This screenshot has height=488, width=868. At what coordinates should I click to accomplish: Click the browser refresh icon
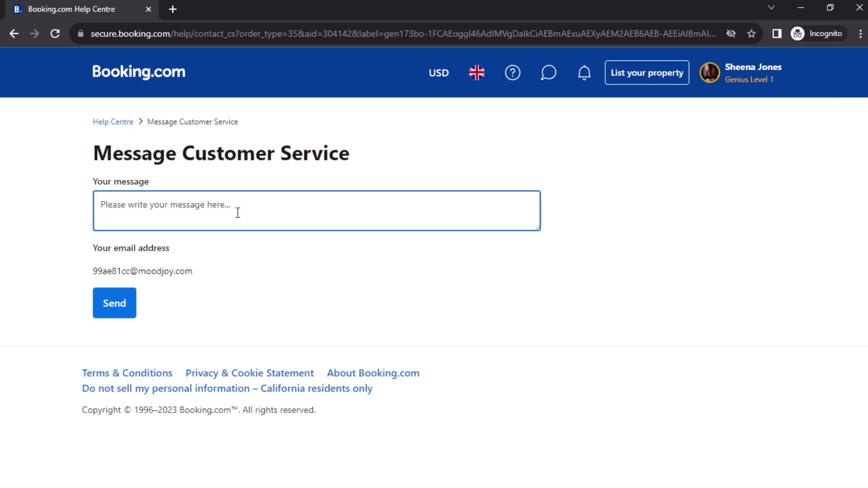54,33
